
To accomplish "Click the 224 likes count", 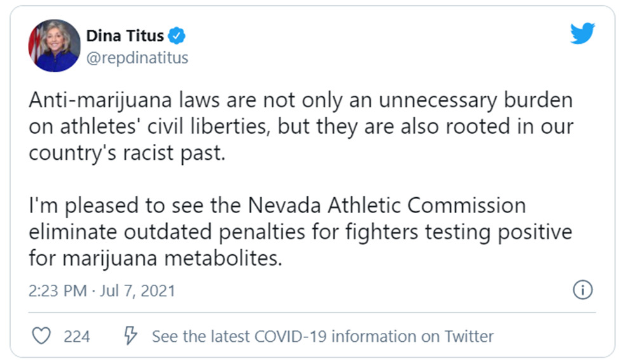I will [77, 336].
